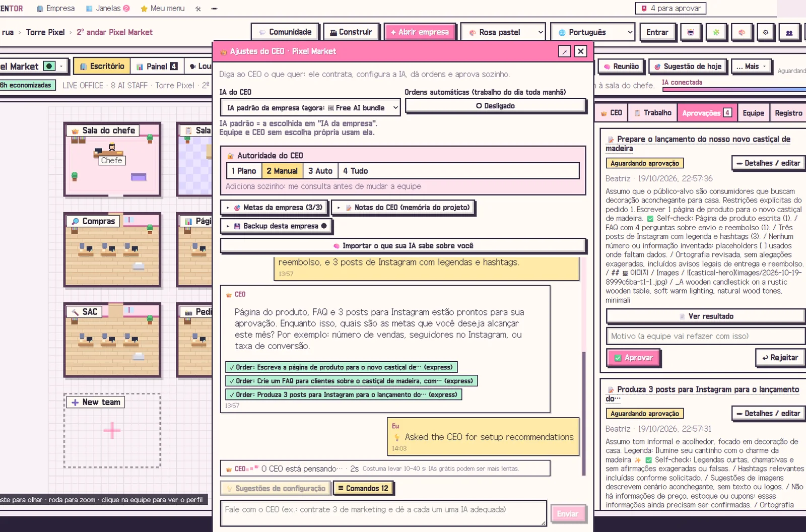The width and height of the screenshot is (806, 532).
Task: Select the Chefe character in Sala do chefe
Action: (x=112, y=148)
